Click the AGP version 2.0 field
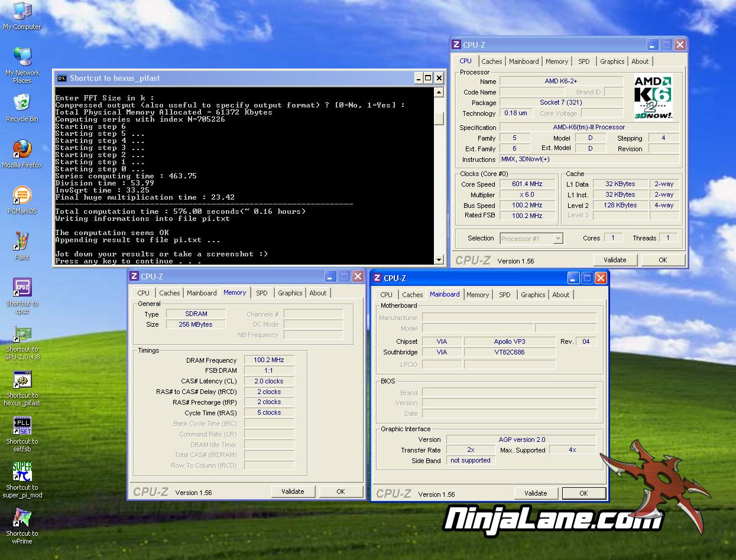 (x=521, y=439)
